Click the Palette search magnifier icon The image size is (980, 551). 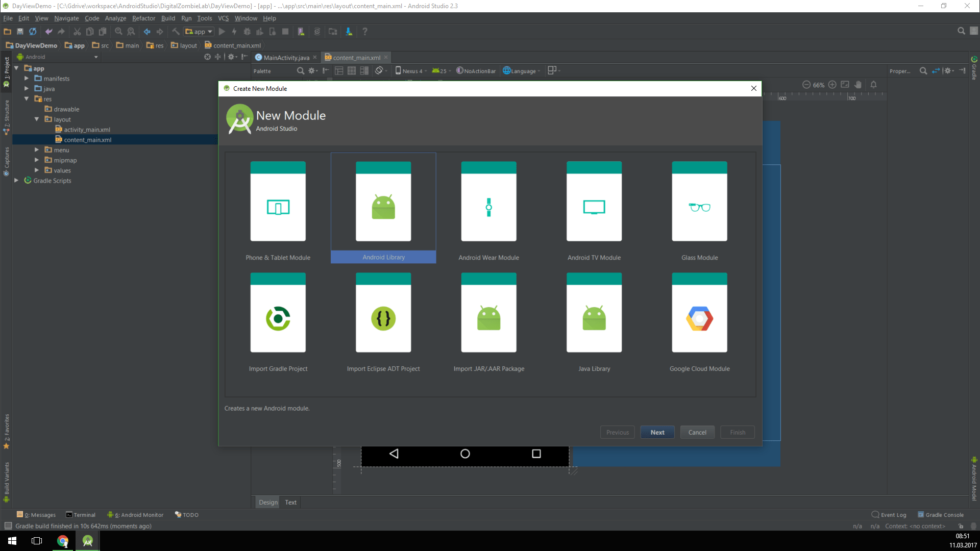tap(301, 71)
